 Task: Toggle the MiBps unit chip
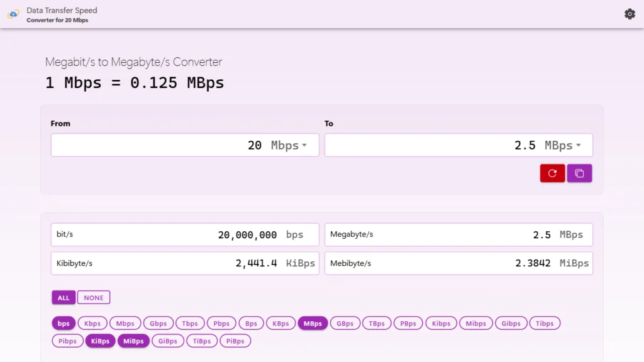133,341
